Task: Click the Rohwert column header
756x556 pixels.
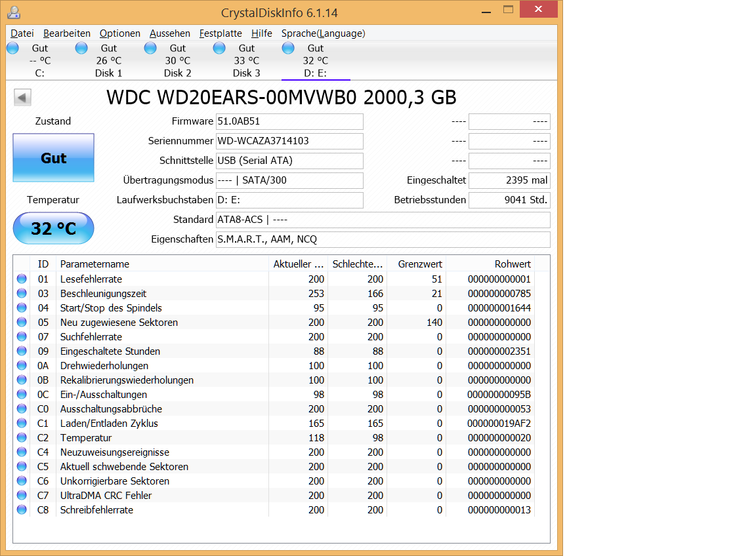Action: click(490, 264)
